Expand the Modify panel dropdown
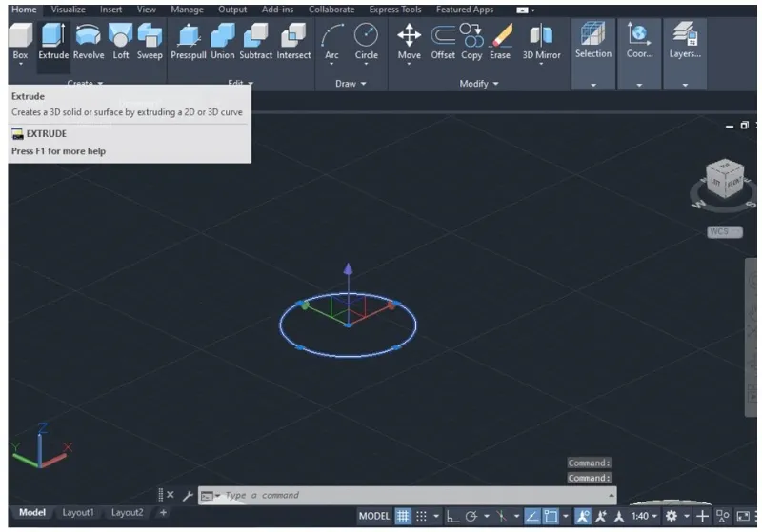This screenshot has width=762, height=532. 479,84
